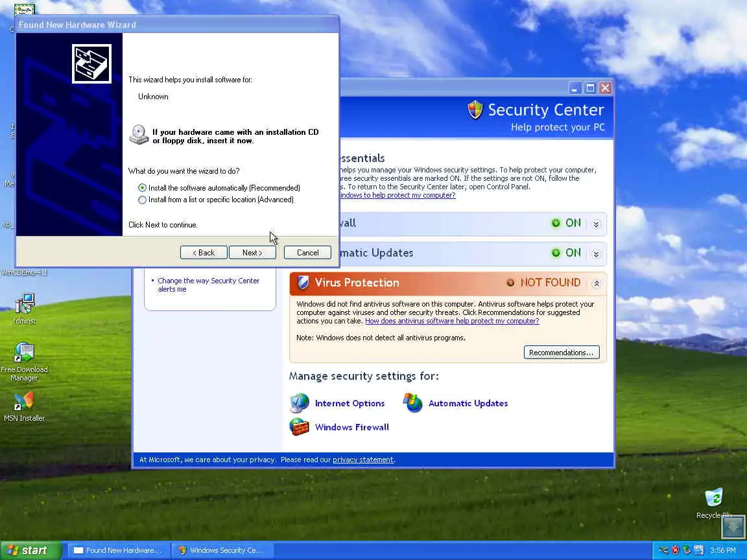Open the privacy statement link
747x560 pixels.
point(362,460)
